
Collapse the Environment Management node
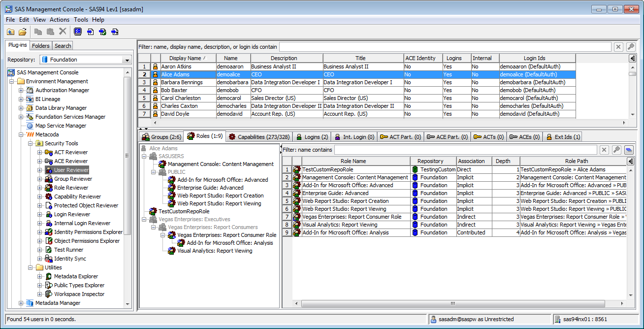11,81
